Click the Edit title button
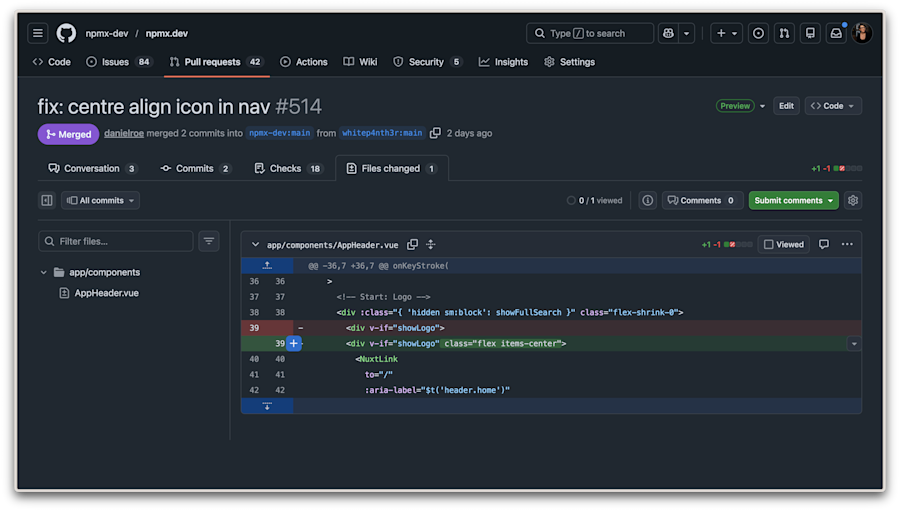The width and height of the screenshot is (900, 511). click(786, 106)
